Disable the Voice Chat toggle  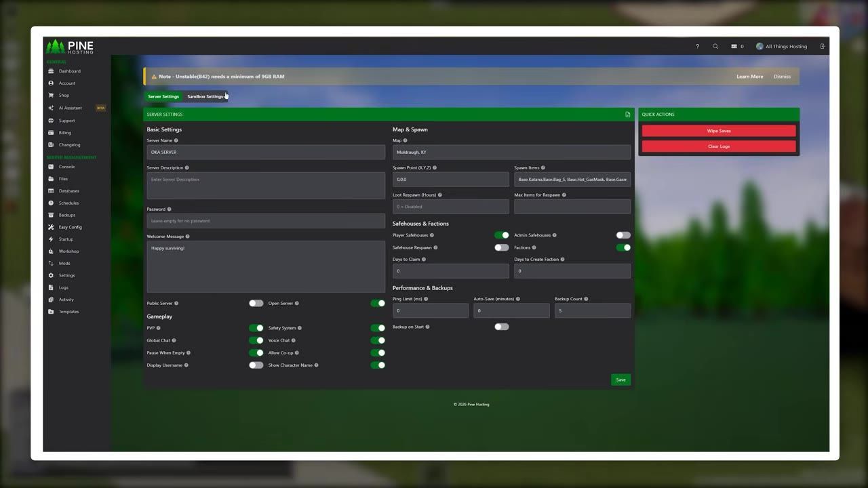tap(378, 340)
